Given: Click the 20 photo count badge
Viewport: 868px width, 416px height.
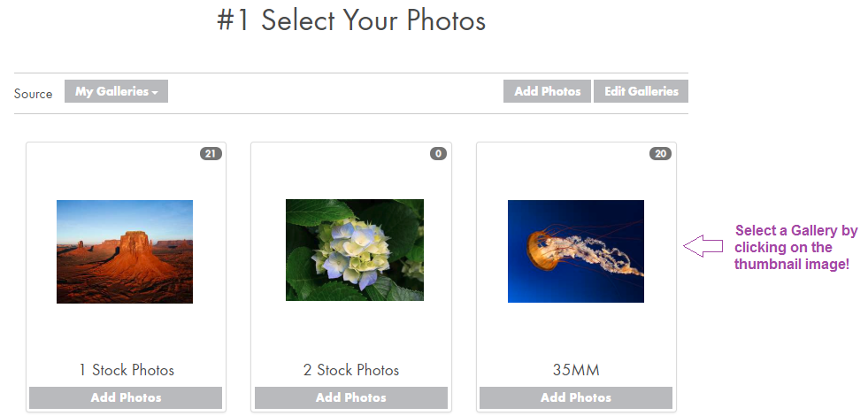Looking at the screenshot, I should coord(660,154).
